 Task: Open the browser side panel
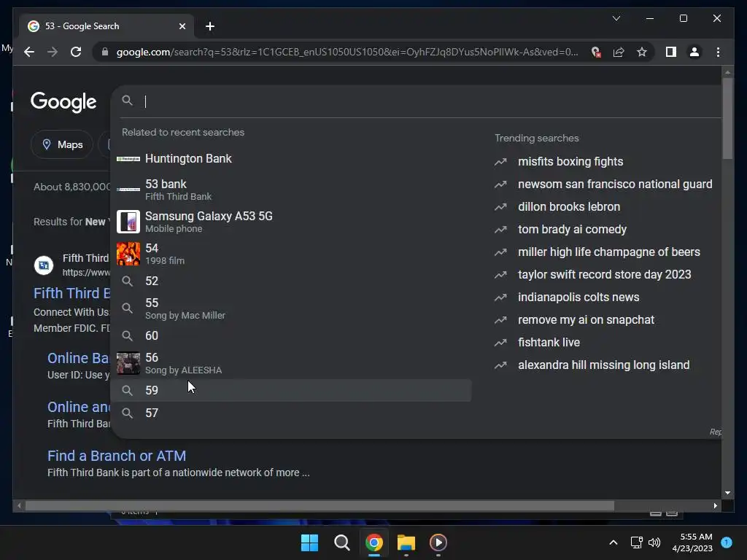point(671,52)
